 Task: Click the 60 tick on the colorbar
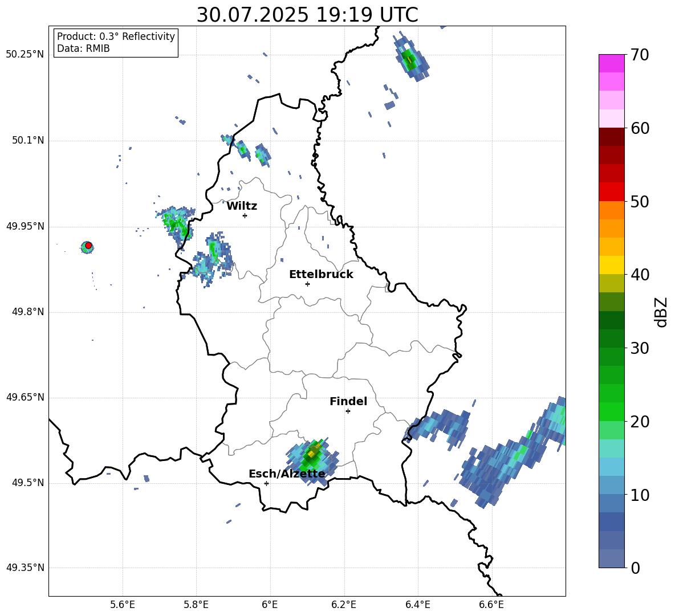640,128
